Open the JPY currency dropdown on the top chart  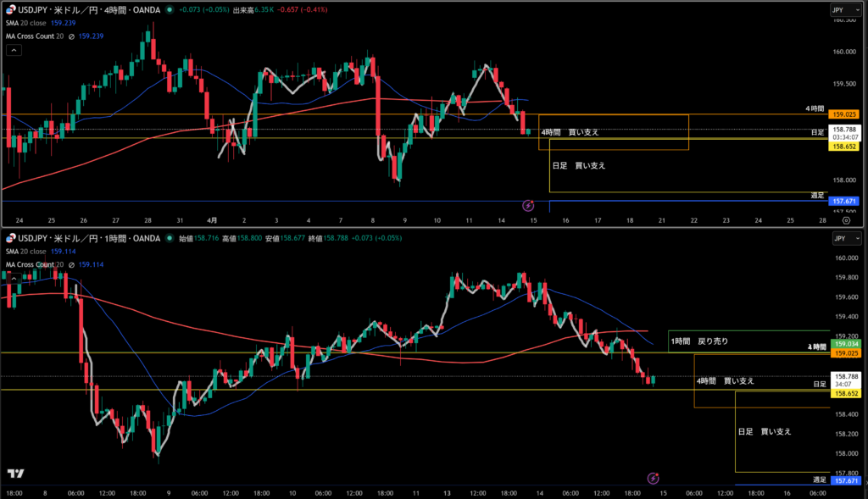[x=843, y=10]
